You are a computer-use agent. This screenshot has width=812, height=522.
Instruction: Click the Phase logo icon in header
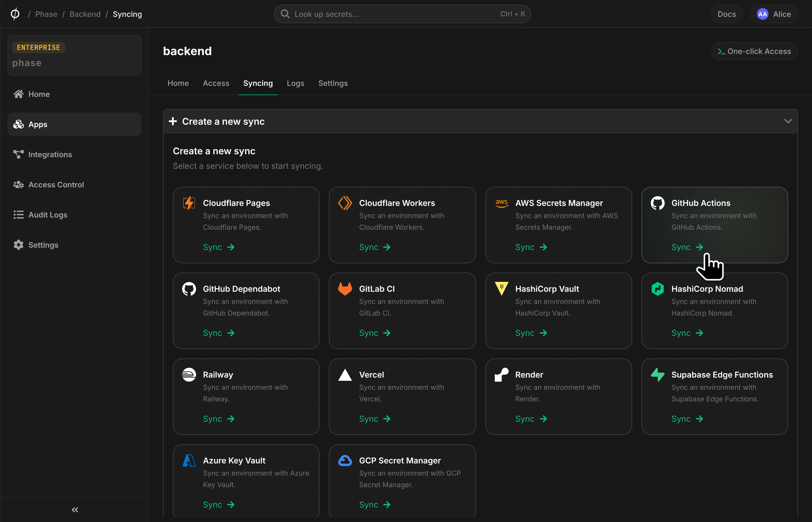15,14
